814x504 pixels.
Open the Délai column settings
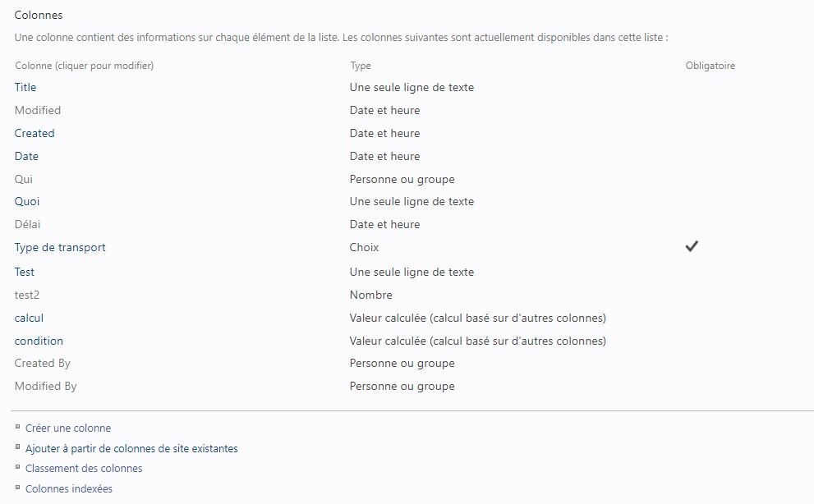point(27,224)
